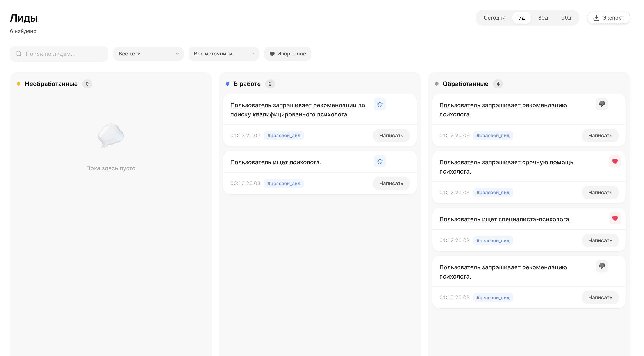Click #целевой_лид tag on 01:10 lead
This screenshot has width=644, height=356.
coord(493,297)
